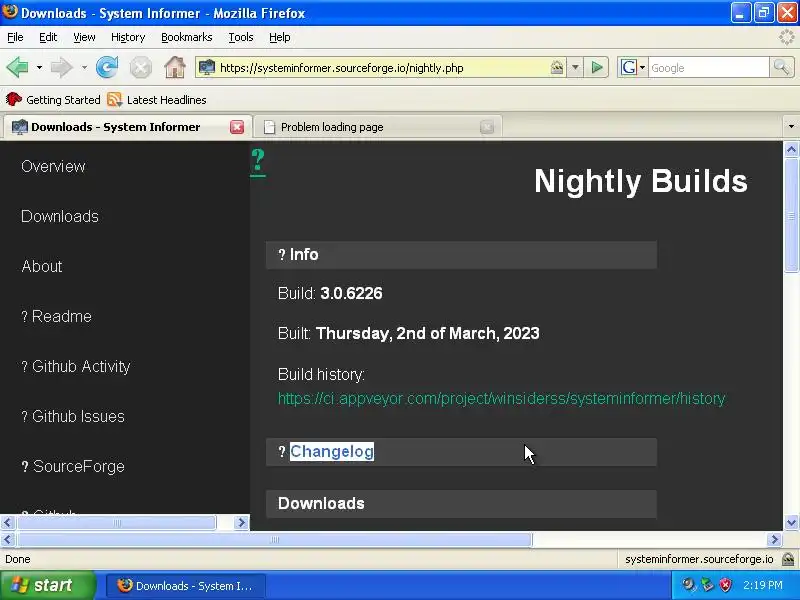Click the Stop loading icon
This screenshot has width=800, height=600.
140,67
